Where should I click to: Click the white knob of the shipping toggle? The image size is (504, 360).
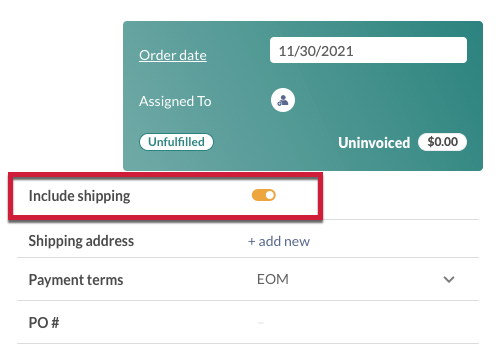[x=270, y=195]
